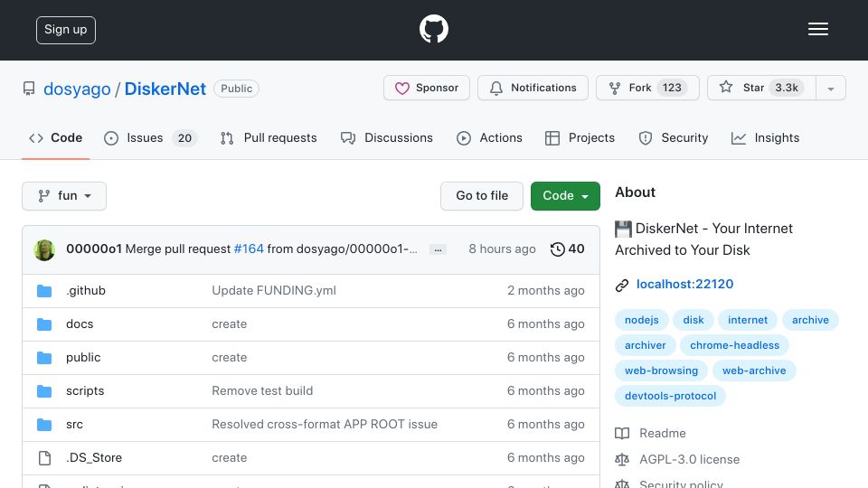Open the Readme link in About
The width and height of the screenshot is (868, 488).
point(663,433)
